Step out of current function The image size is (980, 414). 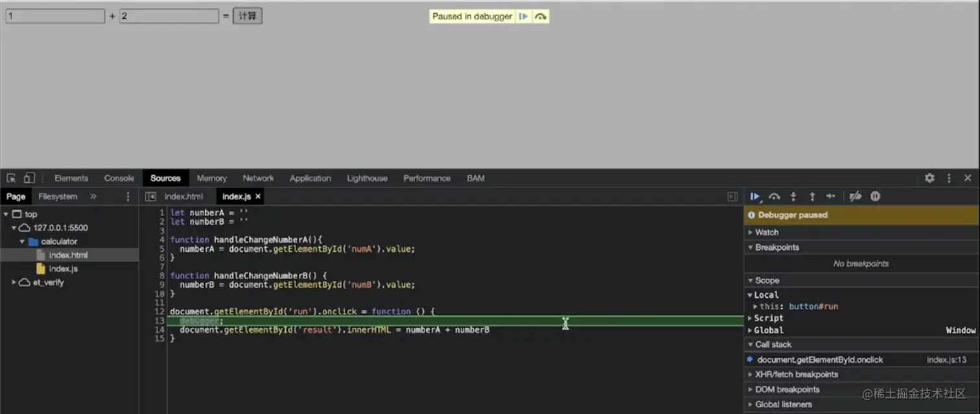(x=812, y=196)
